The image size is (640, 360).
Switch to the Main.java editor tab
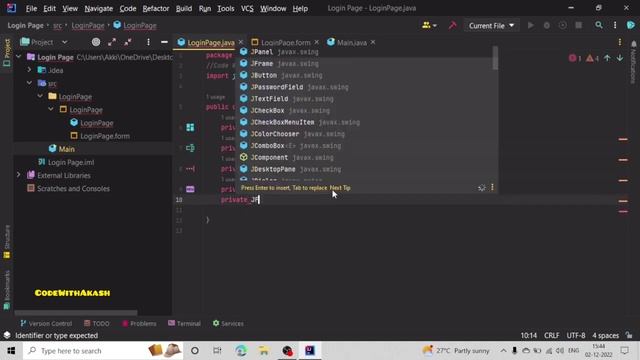[x=351, y=42]
